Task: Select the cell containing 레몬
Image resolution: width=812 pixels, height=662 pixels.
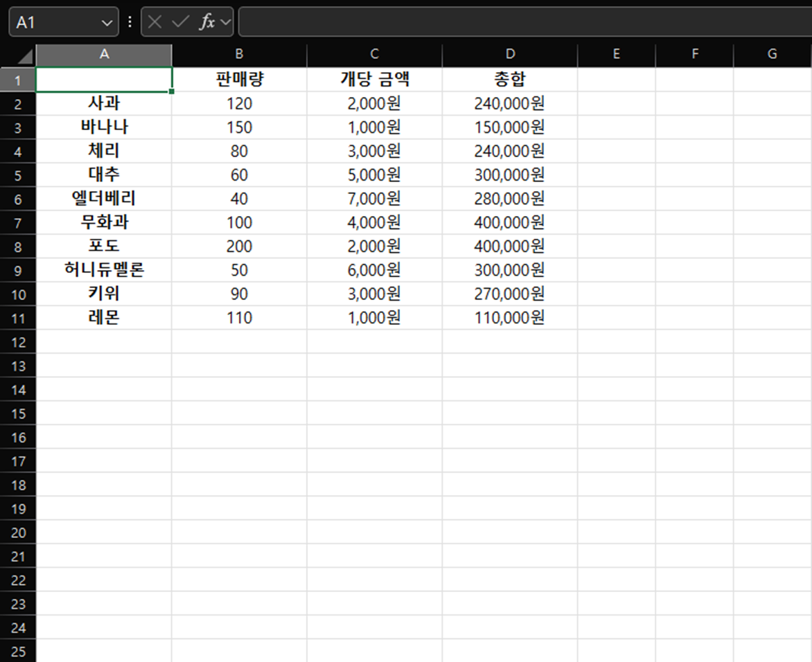Action: pyautogui.click(x=103, y=317)
